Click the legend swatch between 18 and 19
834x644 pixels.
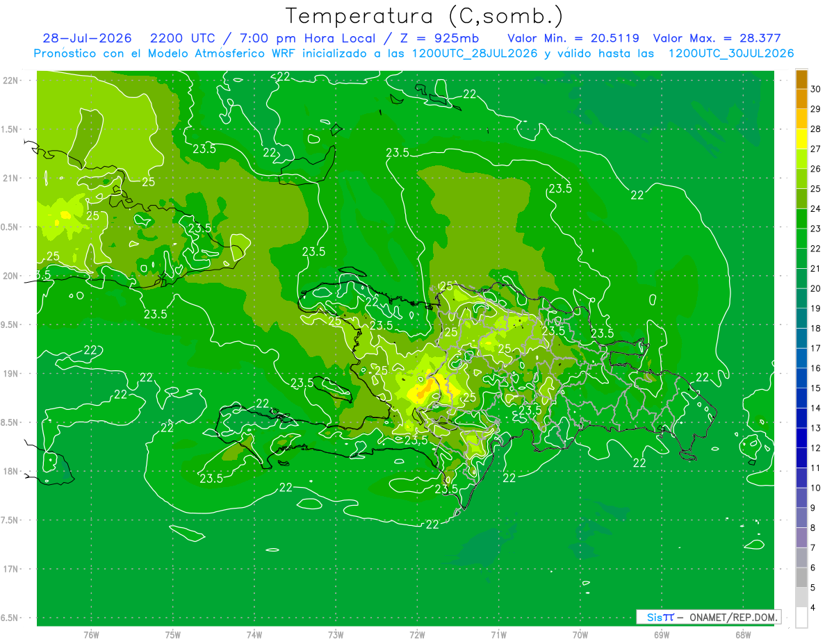click(801, 318)
